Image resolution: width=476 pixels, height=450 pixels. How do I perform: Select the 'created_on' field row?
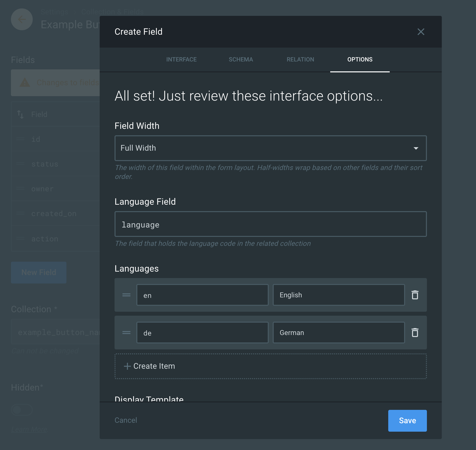[56, 213]
